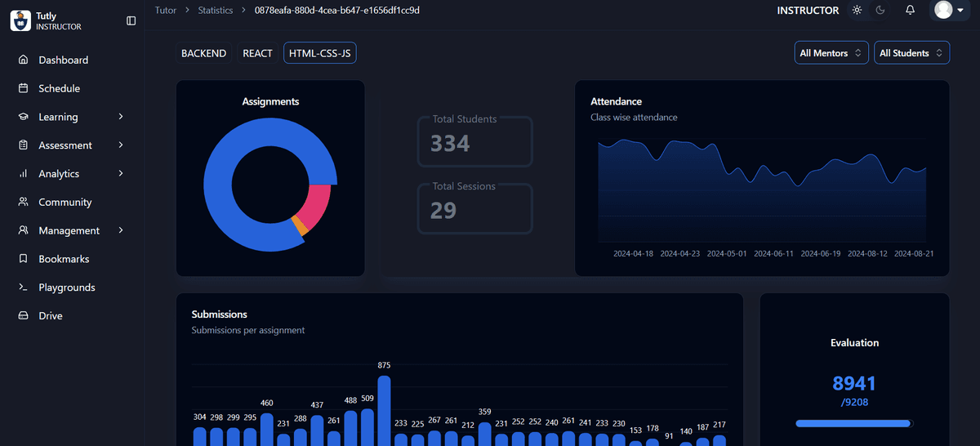Click the submissions bar labeled 359
The width and height of the screenshot is (980, 446).
click(x=484, y=434)
